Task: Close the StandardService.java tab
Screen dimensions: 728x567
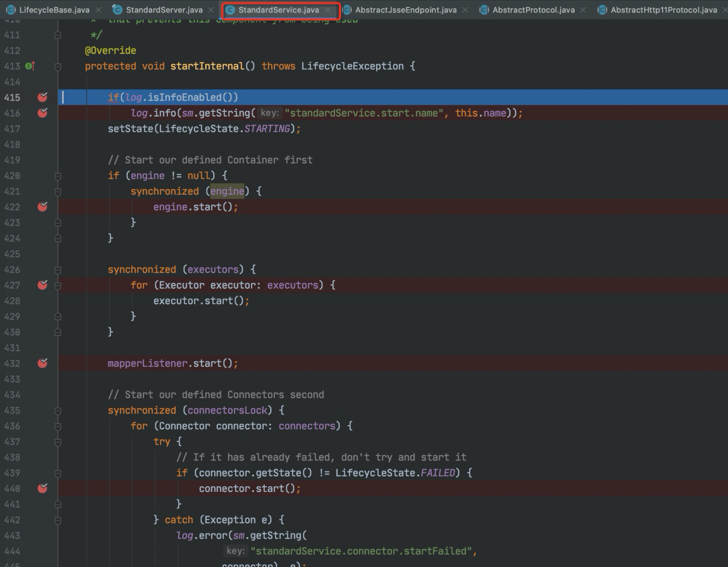Action: coord(328,9)
